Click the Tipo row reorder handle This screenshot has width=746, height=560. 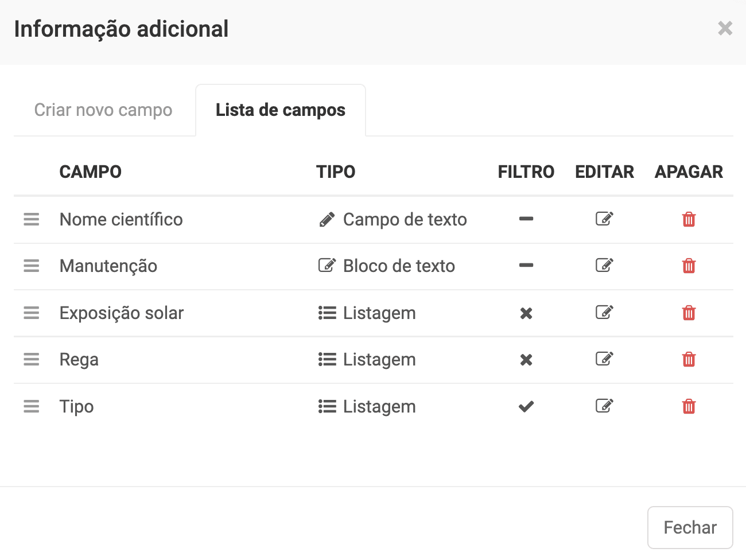click(32, 406)
